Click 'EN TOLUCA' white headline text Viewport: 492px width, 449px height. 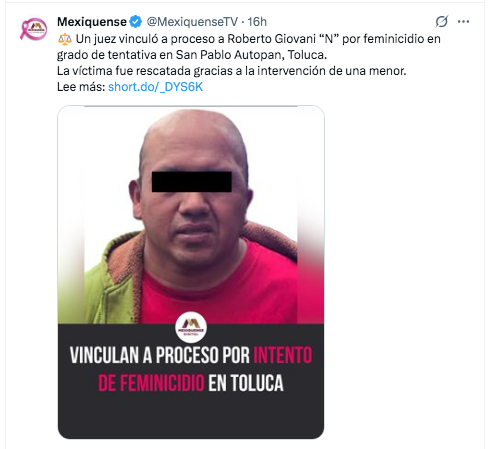(246, 383)
